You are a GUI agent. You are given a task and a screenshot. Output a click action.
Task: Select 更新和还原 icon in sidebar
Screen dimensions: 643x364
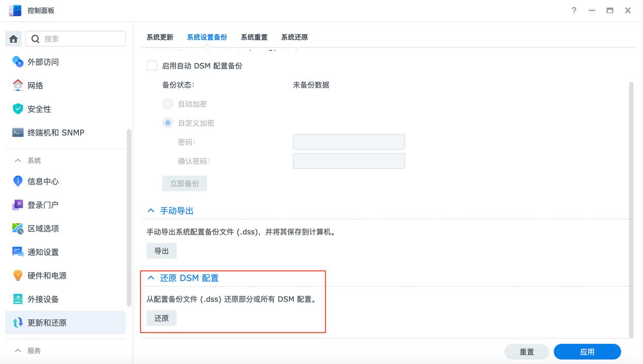click(18, 323)
